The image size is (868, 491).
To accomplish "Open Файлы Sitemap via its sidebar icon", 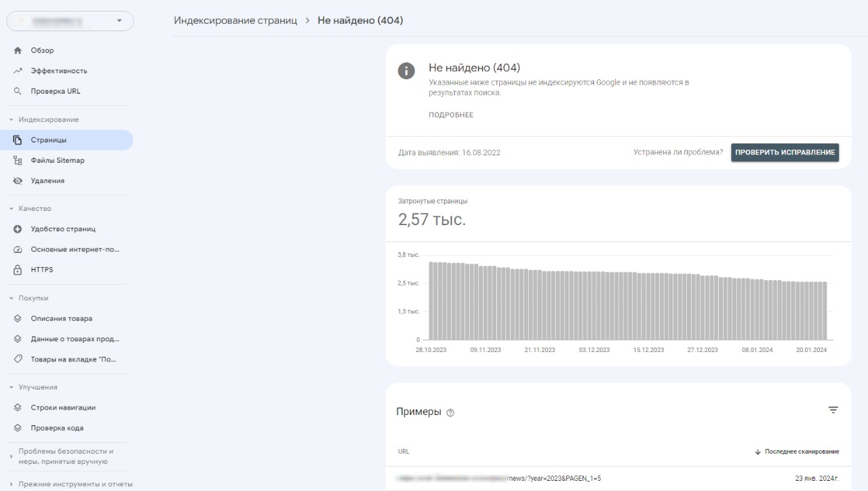I will coord(18,160).
